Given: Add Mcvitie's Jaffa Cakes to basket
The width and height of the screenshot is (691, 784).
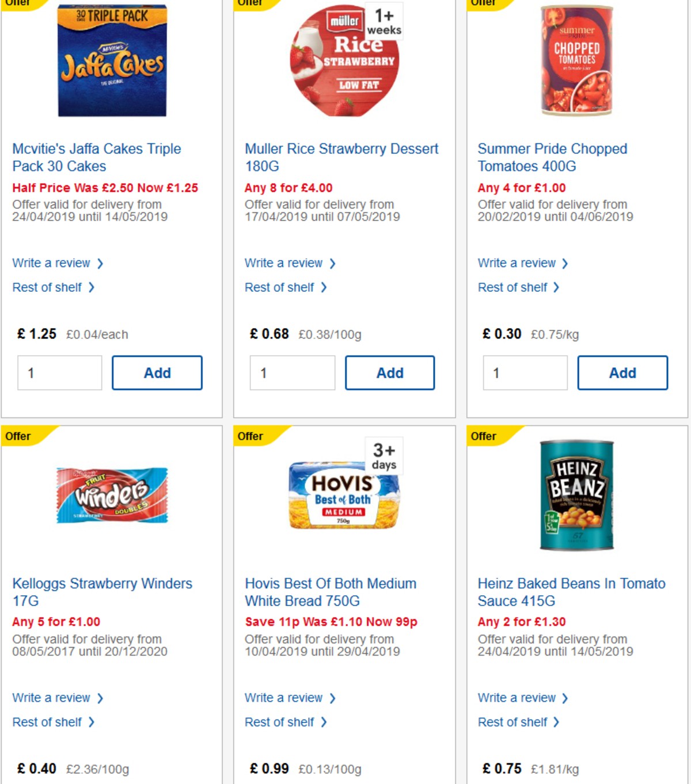Looking at the screenshot, I should click(x=157, y=372).
